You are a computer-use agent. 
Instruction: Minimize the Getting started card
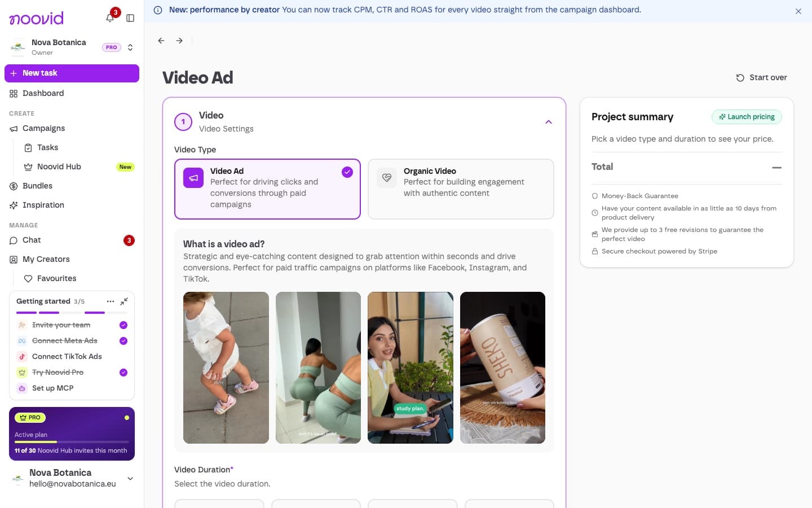click(x=124, y=301)
